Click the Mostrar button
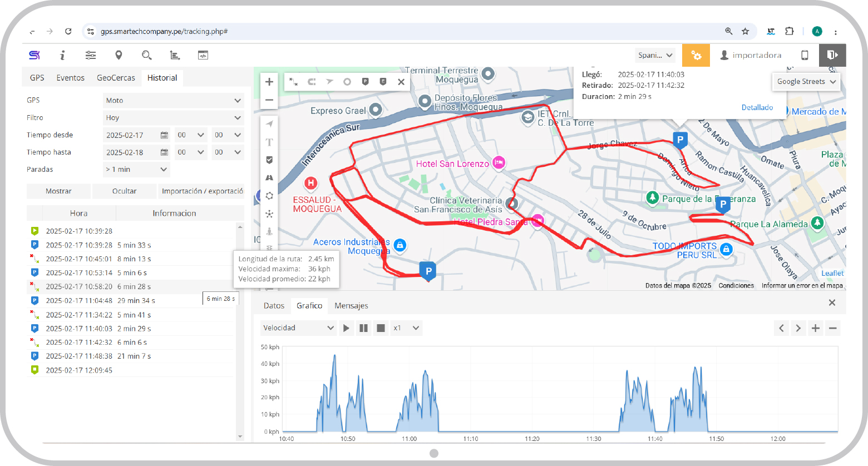The image size is (868, 466). tap(58, 191)
